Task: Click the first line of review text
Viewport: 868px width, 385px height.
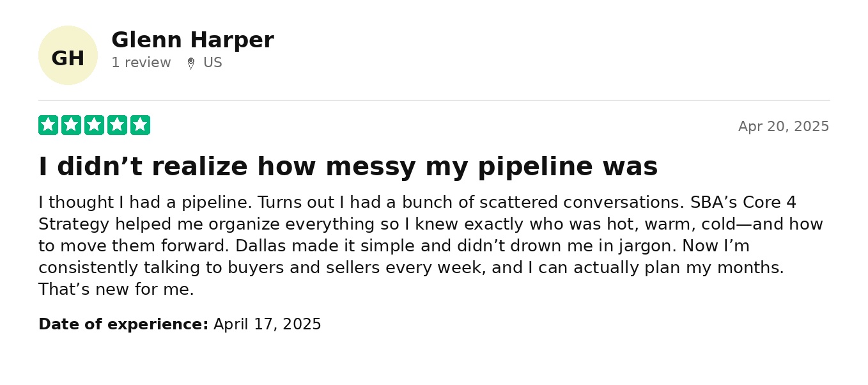Action: 417,203
